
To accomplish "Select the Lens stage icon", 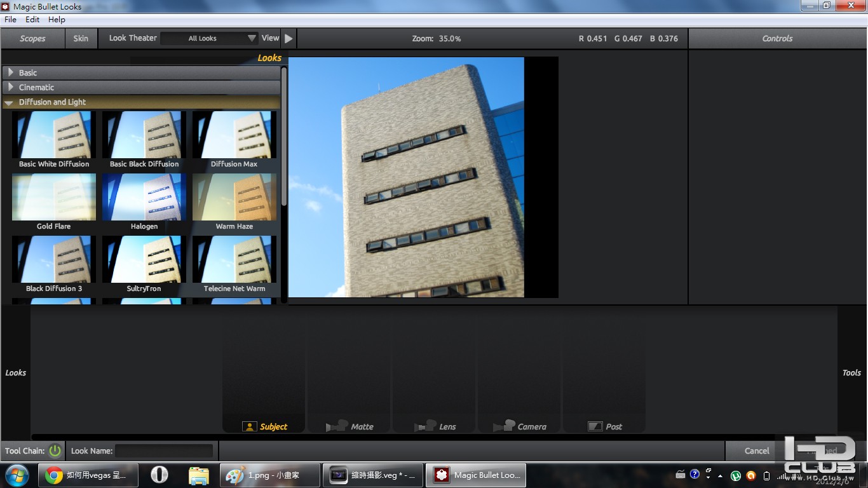I will click(x=425, y=426).
